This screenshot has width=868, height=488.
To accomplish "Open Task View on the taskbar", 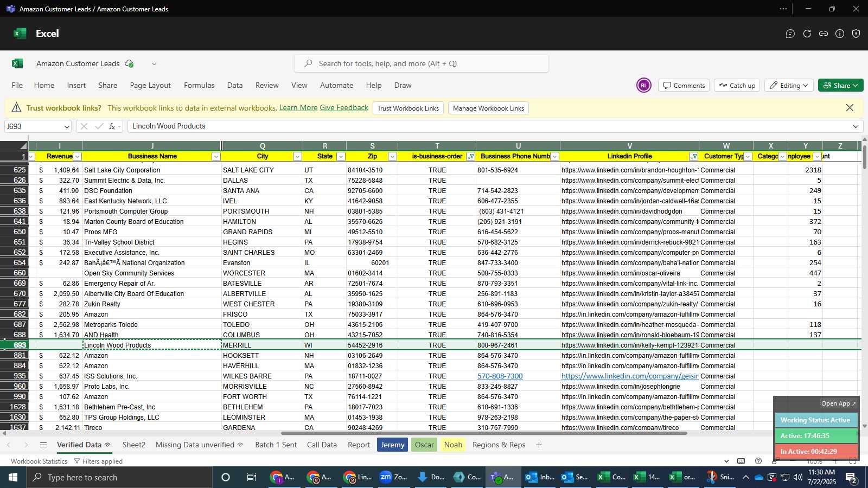I will click(x=251, y=477).
